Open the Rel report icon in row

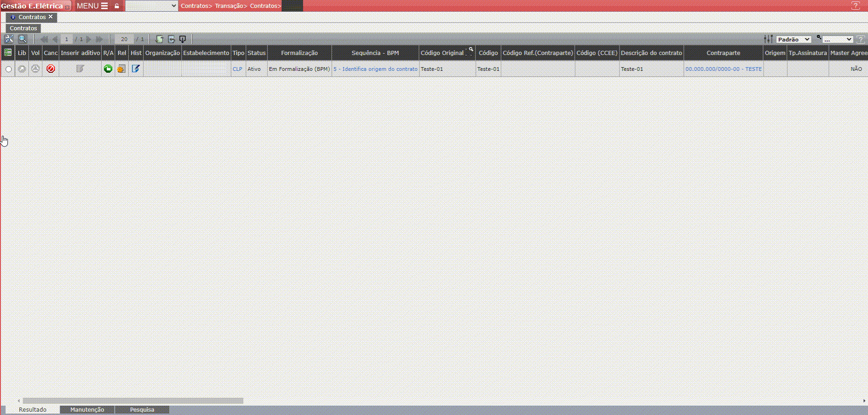point(122,69)
